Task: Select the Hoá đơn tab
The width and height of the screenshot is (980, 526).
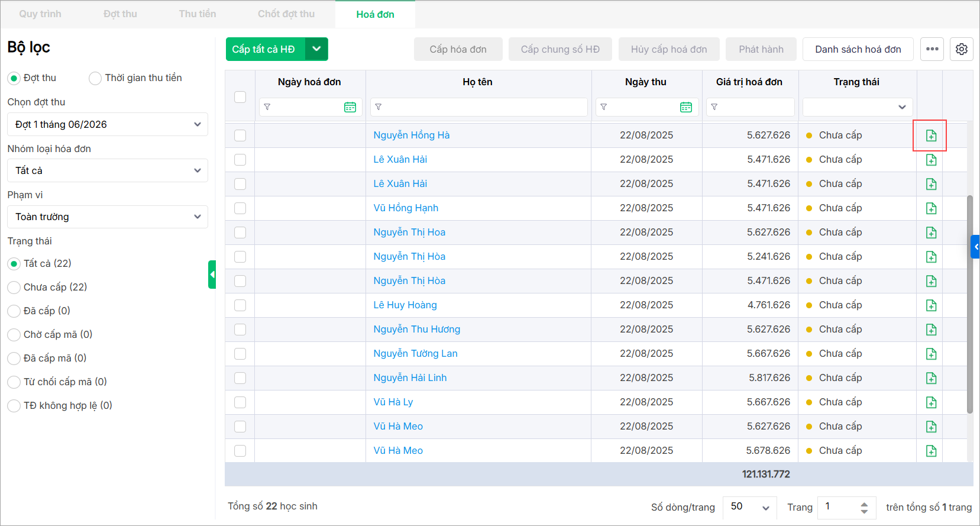Action: pyautogui.click(x=375, y=14)
